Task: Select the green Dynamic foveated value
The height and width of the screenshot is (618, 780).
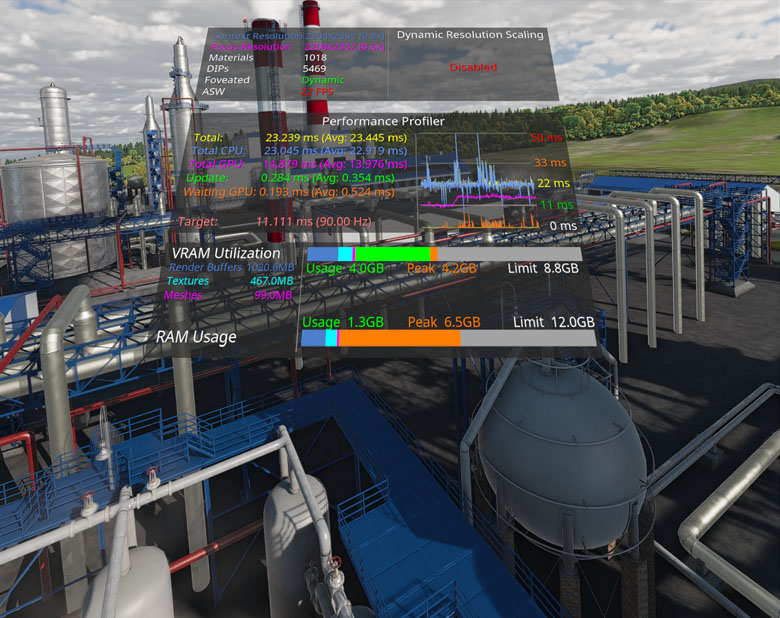Action: click(x=323, y=80)
